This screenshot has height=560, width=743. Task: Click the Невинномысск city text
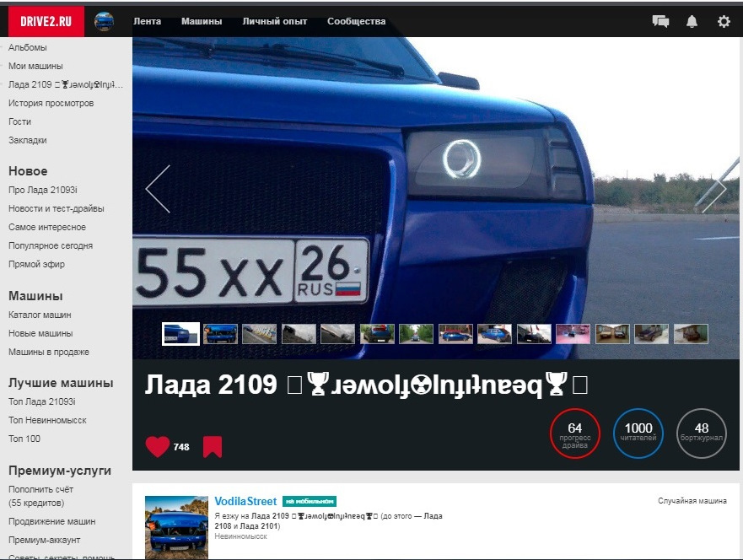tap(240, 536)
